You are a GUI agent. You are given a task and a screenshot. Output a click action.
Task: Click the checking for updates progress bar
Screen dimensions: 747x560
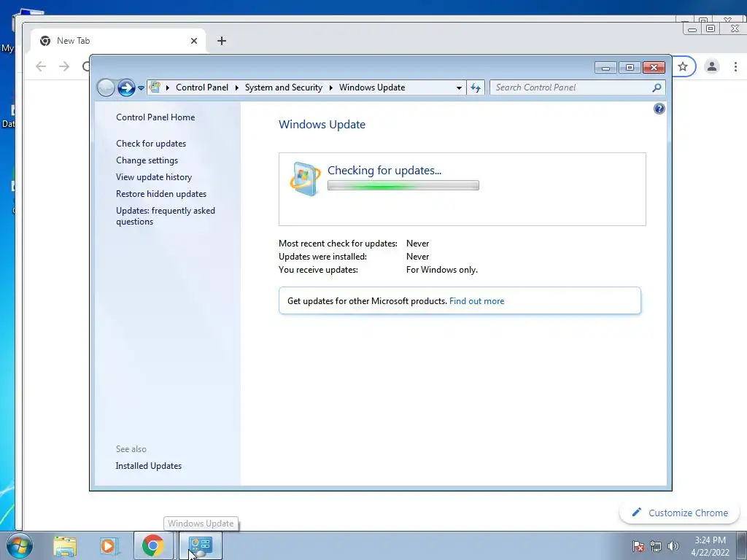coord(403,185)
